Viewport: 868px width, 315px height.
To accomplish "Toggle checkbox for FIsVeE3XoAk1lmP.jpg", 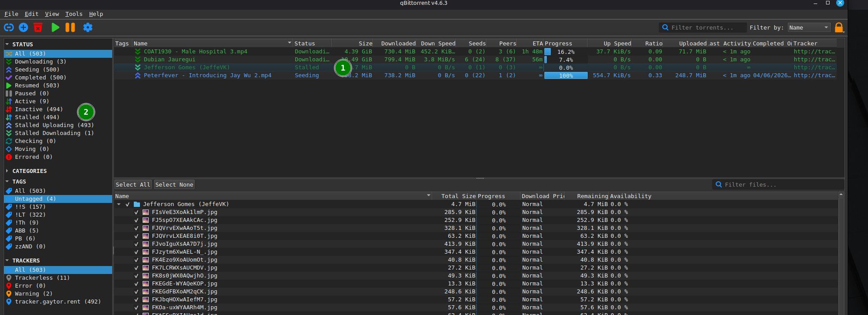I will (136, 212).
